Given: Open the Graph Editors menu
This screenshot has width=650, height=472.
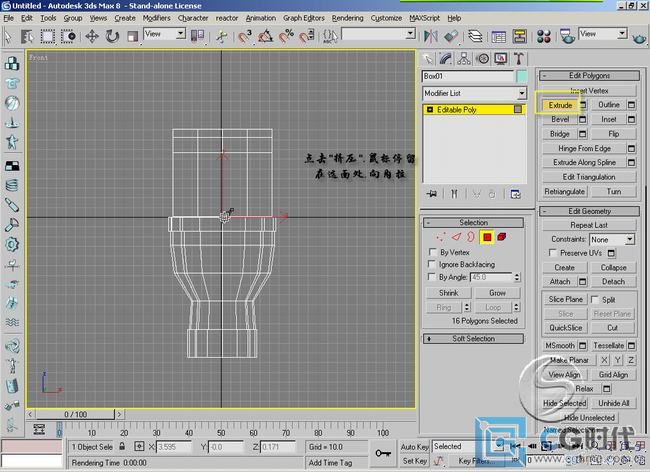Looking at the screenshot, I should click(304, 18).
